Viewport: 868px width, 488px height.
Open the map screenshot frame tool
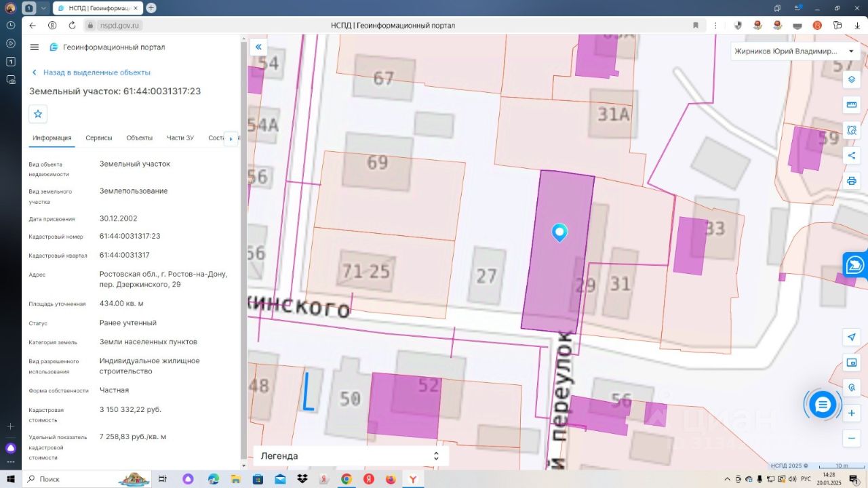tap(852, 363)
